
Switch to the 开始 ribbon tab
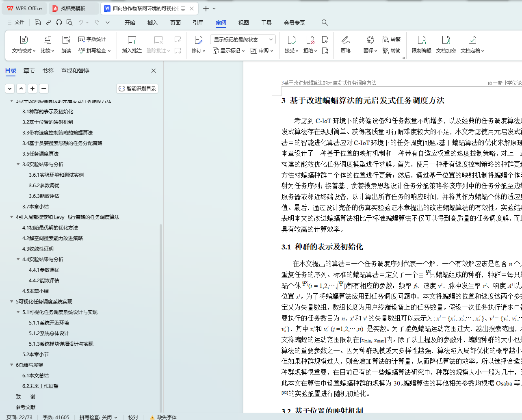click(130, 23)
